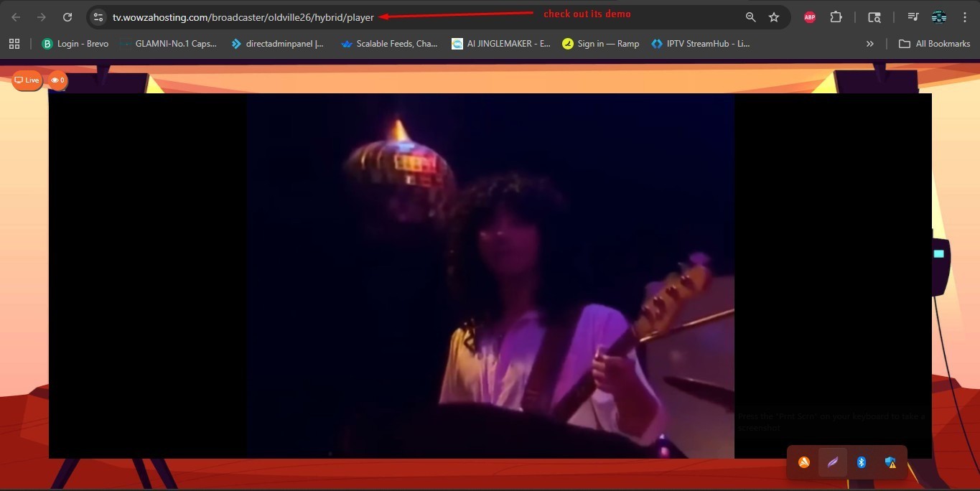This screenshot has height=491, width=980.
Task: Open the All Bookmarks folder
Action: click(x=935, y=44)
